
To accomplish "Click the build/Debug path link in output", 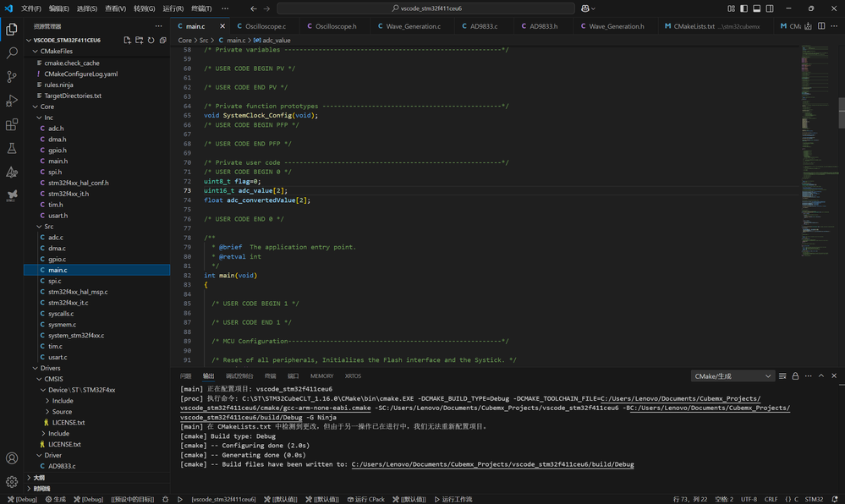I will (492, 464).
